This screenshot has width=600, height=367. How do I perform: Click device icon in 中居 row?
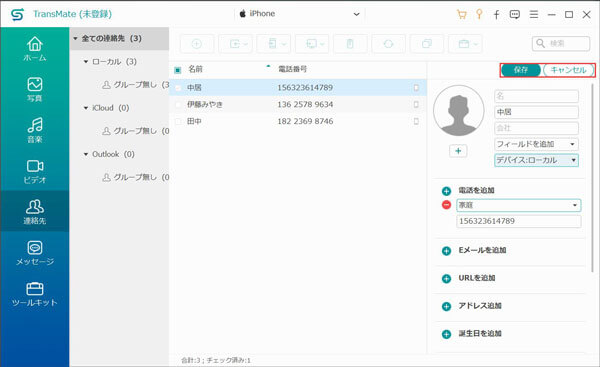coord(416,88)
